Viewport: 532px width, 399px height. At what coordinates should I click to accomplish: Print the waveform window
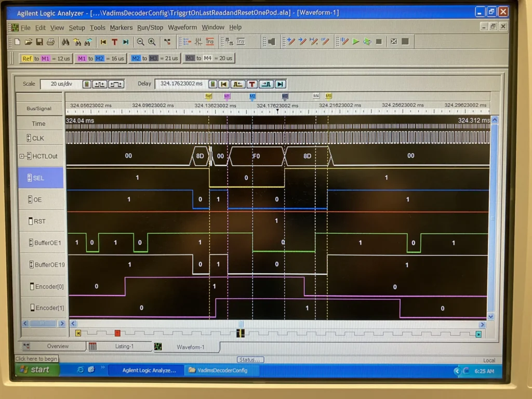pyautogui.click(x=50, y=42)
